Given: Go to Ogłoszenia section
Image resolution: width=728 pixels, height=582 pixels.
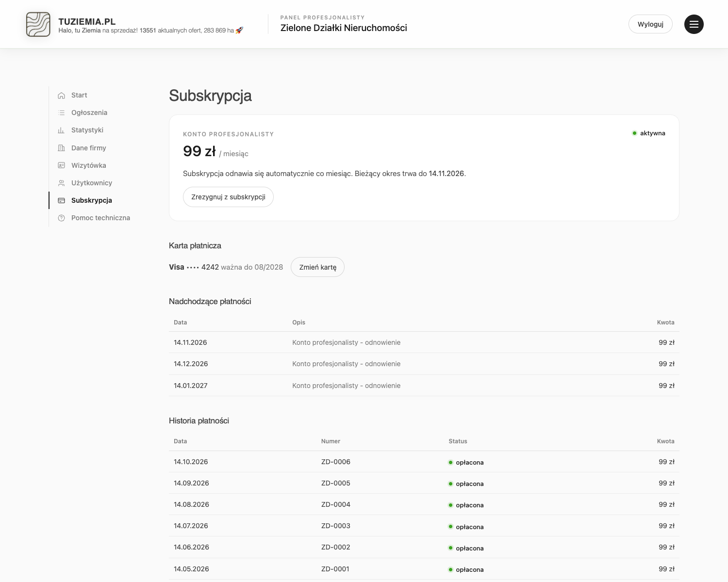Looking at the screenshot, I should coord(89,113).
